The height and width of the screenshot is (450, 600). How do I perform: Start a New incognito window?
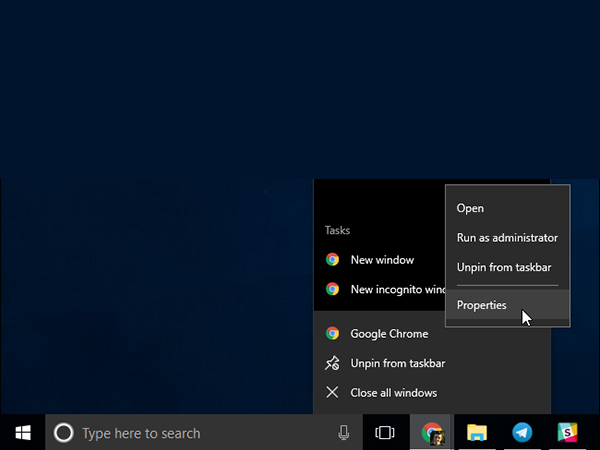coord(390,289)
